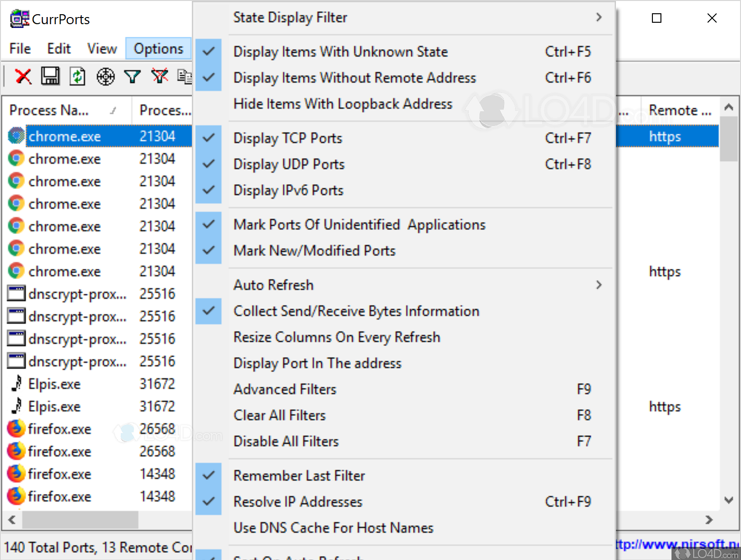Click the vertical scrollbar down arrow
The width and height of the screenshot is (741, 560).
point(729,500)
